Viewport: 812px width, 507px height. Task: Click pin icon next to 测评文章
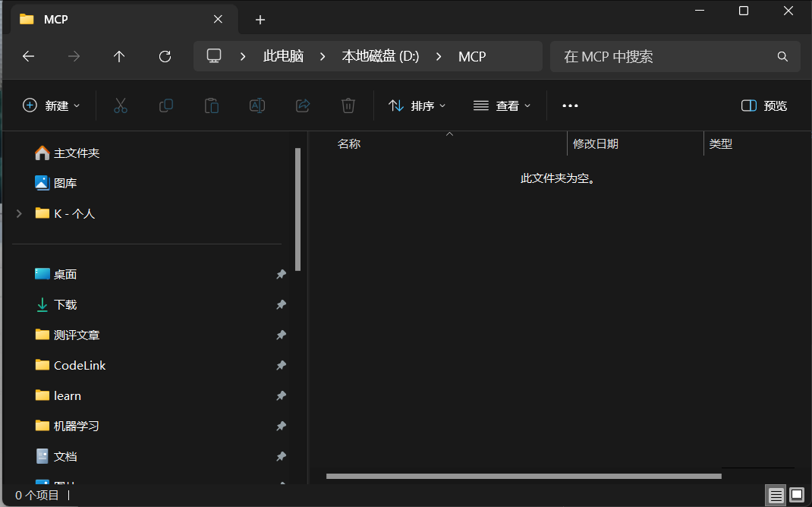[282, 335]
